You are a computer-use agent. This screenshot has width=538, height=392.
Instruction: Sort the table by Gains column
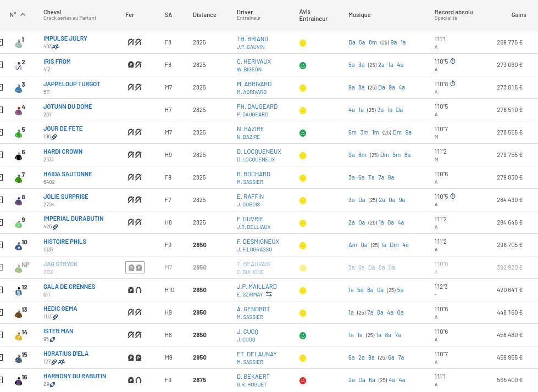pos(518,15)
